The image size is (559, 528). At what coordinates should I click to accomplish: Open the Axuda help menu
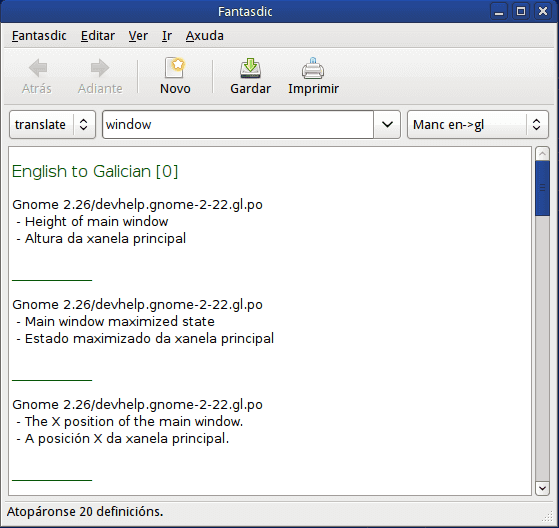pos(205,36)
